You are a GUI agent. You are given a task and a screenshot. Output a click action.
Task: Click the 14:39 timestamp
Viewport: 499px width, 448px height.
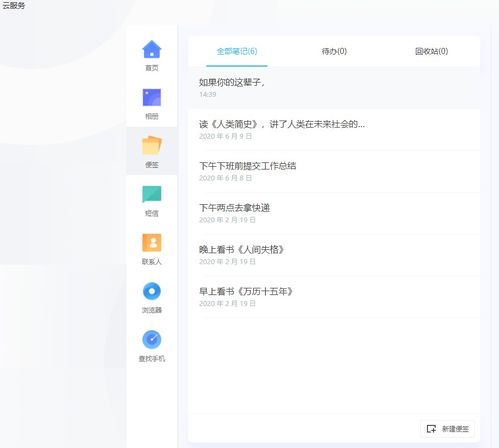point(208,94)
